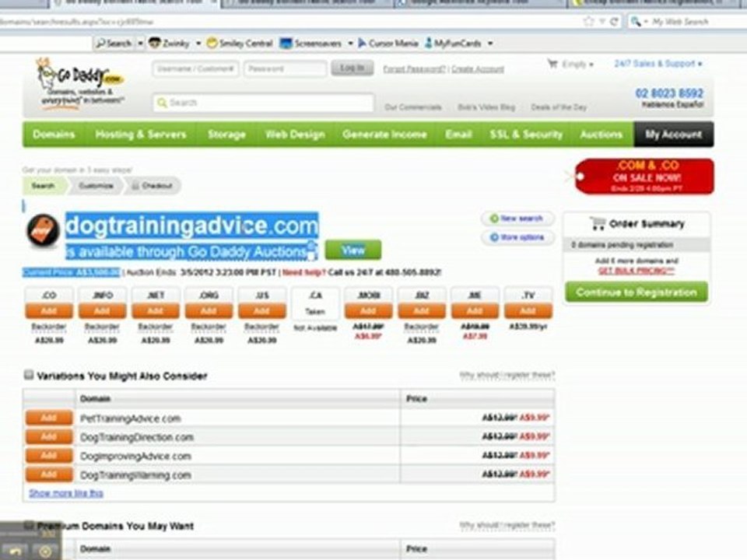
Task: Open the SSL & Security menu
Action: point(526,135)
